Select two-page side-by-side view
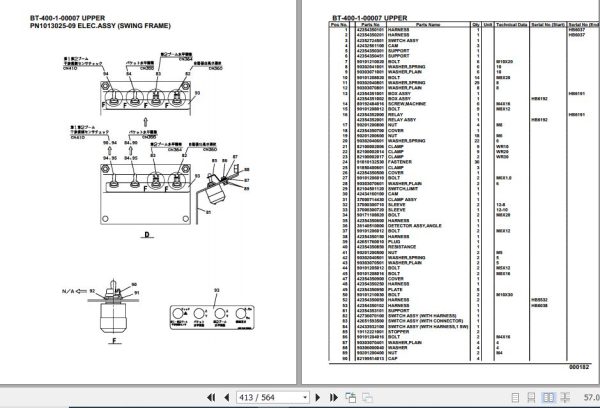The image size is (600, 408). point(548,398)
